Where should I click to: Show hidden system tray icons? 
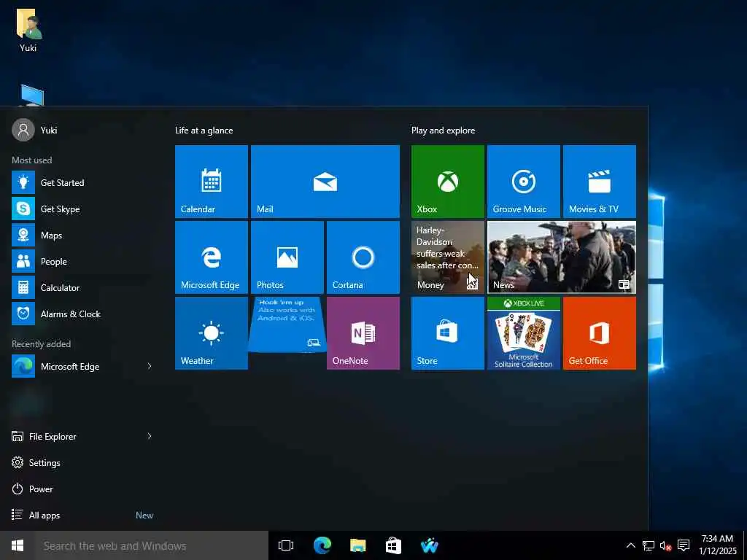click(630, 545)
